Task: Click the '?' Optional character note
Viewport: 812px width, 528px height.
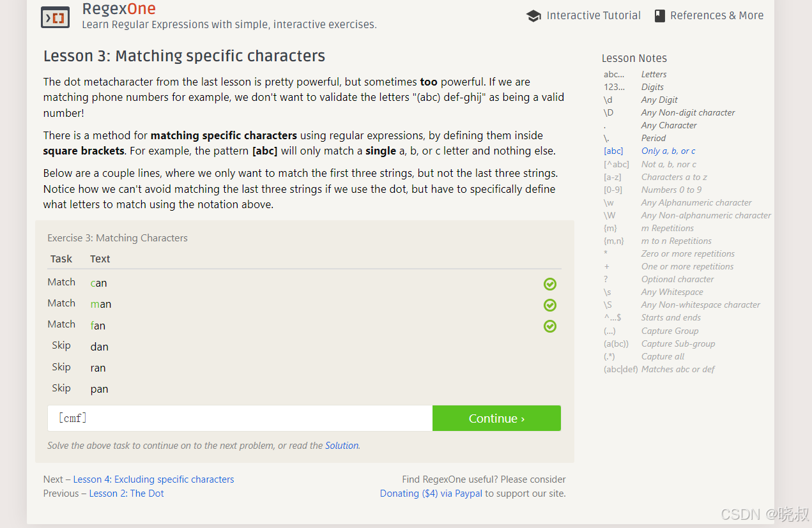Action: click(659, 279)
